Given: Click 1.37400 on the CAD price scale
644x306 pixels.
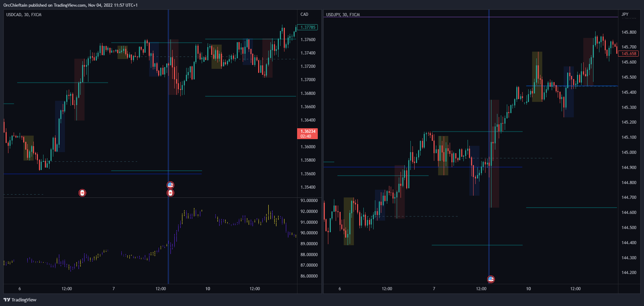Looking at the screenshot, I should pos(308,53).
